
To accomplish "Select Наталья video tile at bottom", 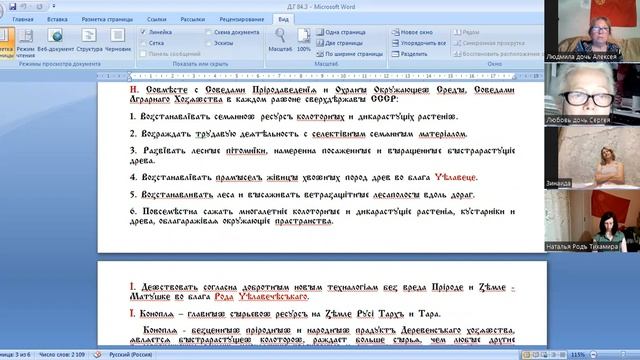I will coord(592,220).
